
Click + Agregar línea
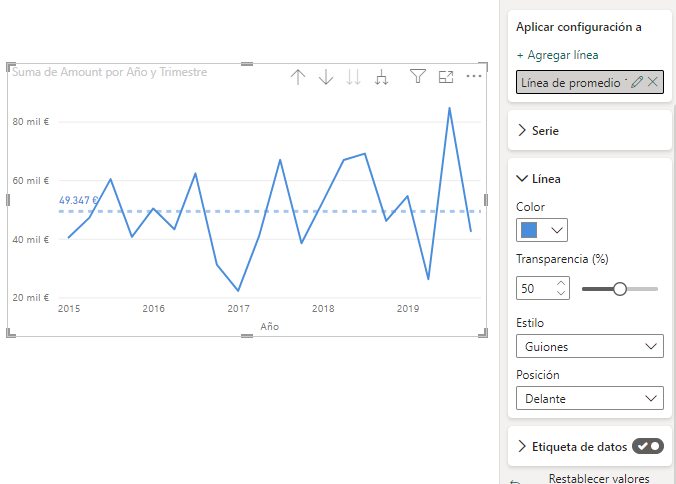pos(557,55)
